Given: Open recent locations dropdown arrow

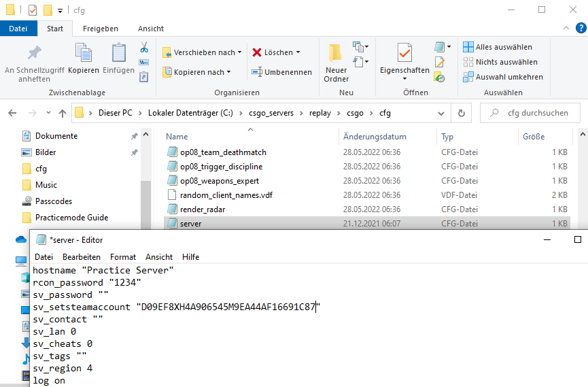Looking at the screenshot, I should tap(48, 113).
